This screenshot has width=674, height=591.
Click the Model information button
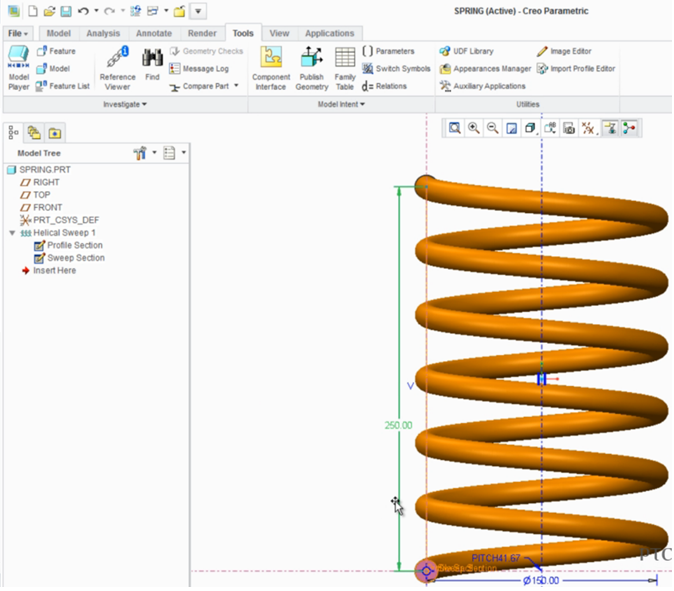[x=53, y=69]
